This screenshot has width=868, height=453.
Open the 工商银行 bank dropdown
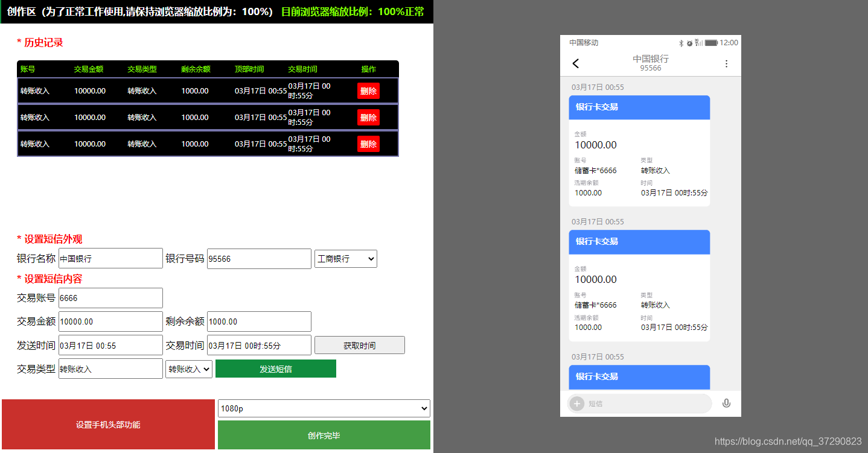pos(346,259)
